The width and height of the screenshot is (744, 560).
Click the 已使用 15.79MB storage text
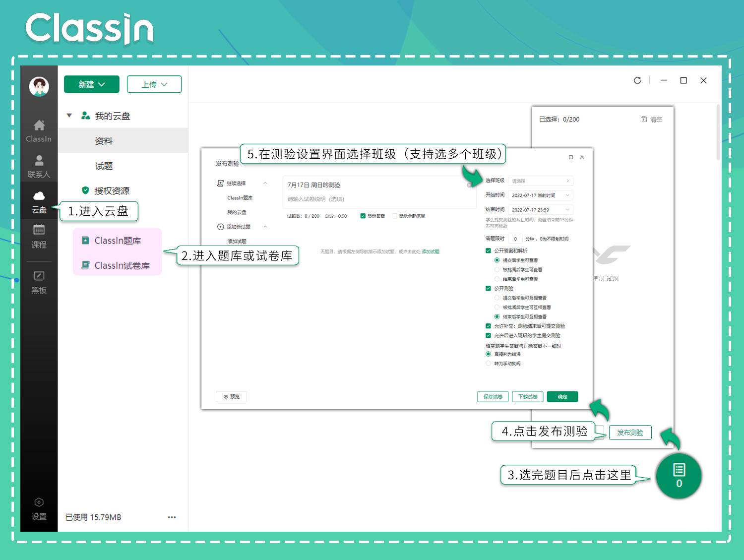pyautogui.click(x=93, y=517)
